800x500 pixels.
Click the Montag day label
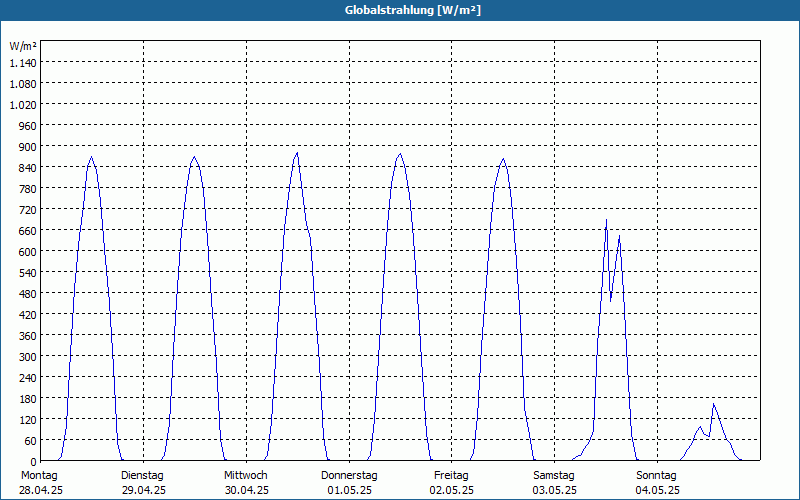pos(39,476)
